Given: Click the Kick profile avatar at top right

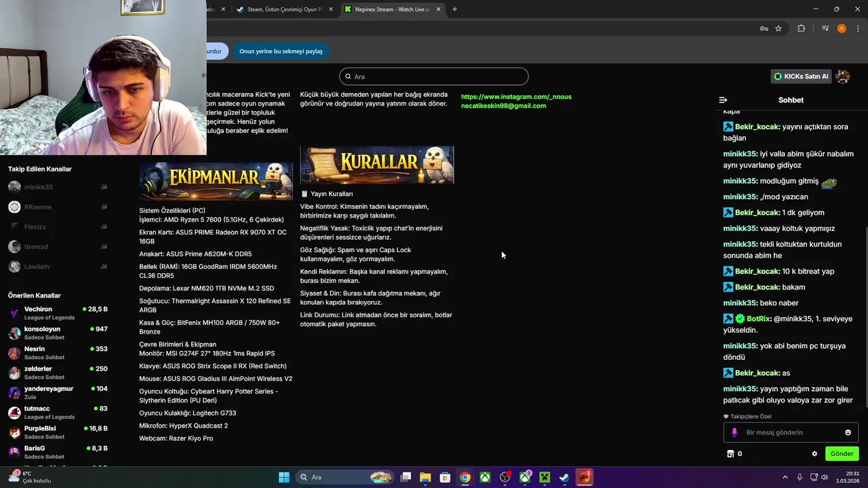Looking at the screenshot, I should click(843, 77).
